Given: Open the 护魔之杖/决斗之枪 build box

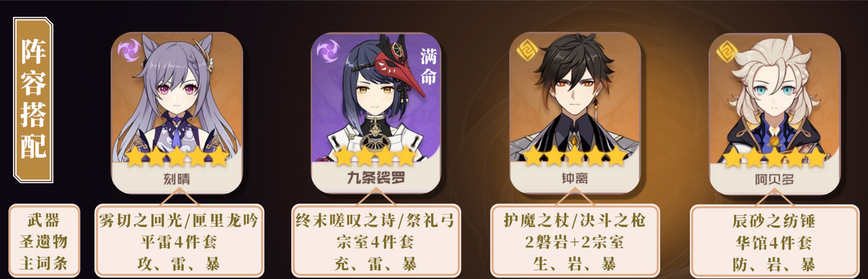Looking at the screenshot, I should [575, 241].
